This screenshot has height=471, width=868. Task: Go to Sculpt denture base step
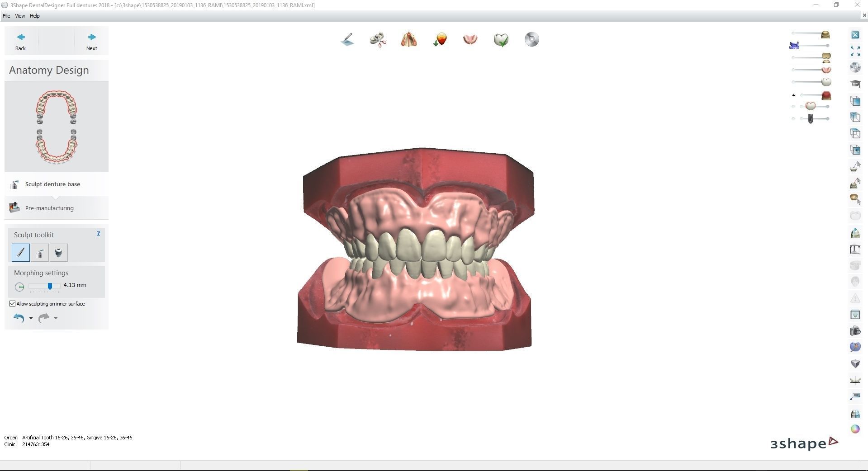click(57, 184)
